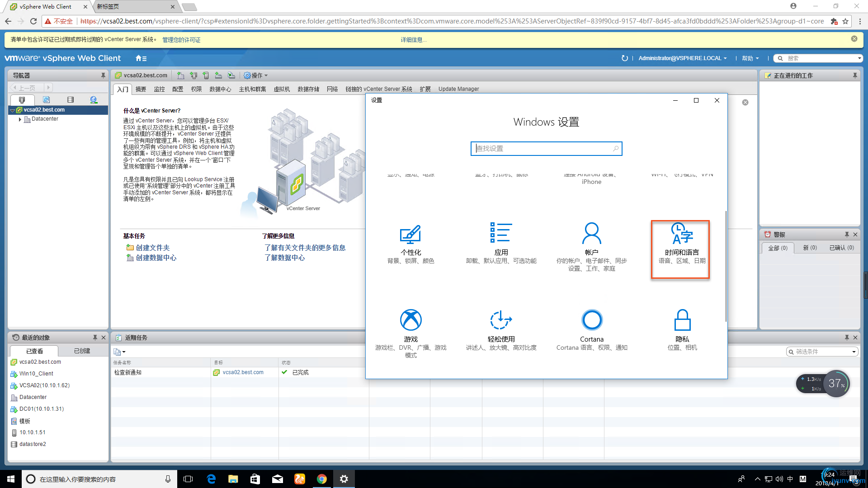Open Microsoft Store from taskbar

point(255,479)
